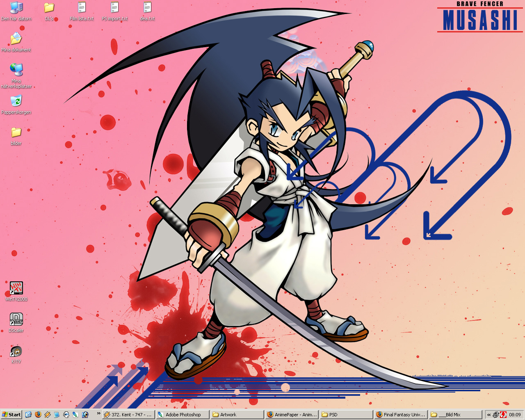Open Papperskorgen recycle bin
525x420 pixels.
tap(16, 105)
